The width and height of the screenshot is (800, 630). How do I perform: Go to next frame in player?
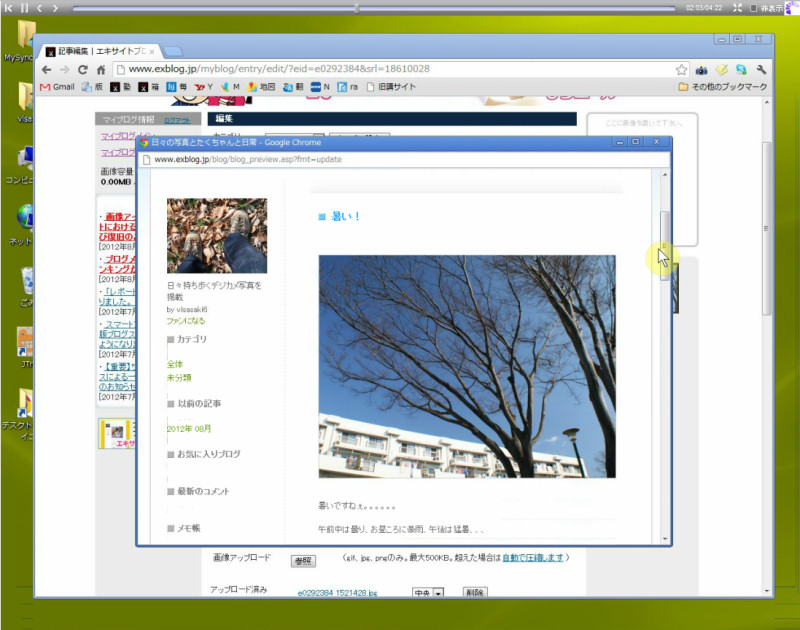point(55,8)
